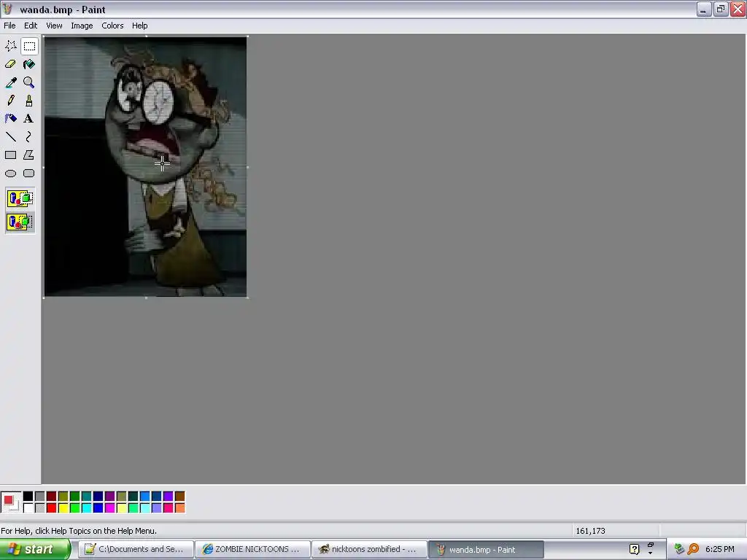Choose the Pencil tool
The width and height of the screenshot is (747, 560).
[x=10, y=101]
